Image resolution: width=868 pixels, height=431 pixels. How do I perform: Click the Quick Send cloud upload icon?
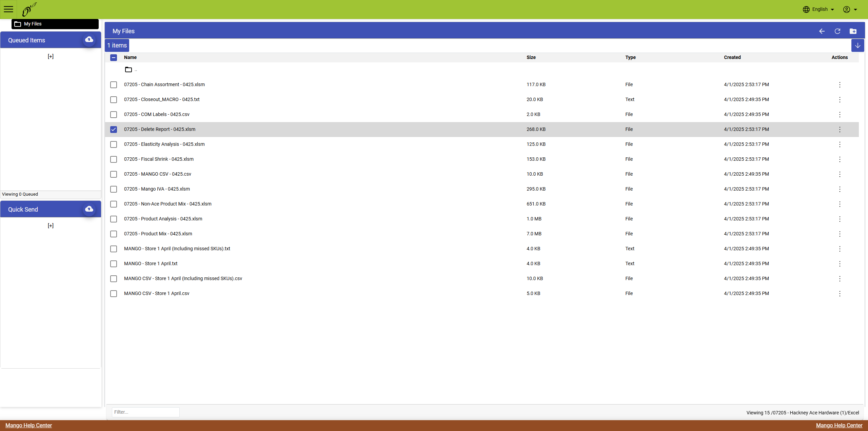[89, 209]
